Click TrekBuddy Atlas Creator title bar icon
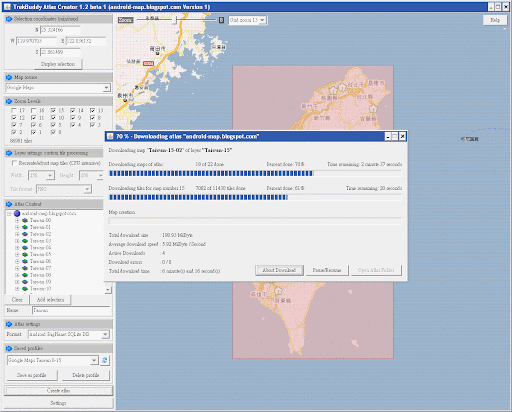Screen dimensions: 512x412 tap(7, 7)
